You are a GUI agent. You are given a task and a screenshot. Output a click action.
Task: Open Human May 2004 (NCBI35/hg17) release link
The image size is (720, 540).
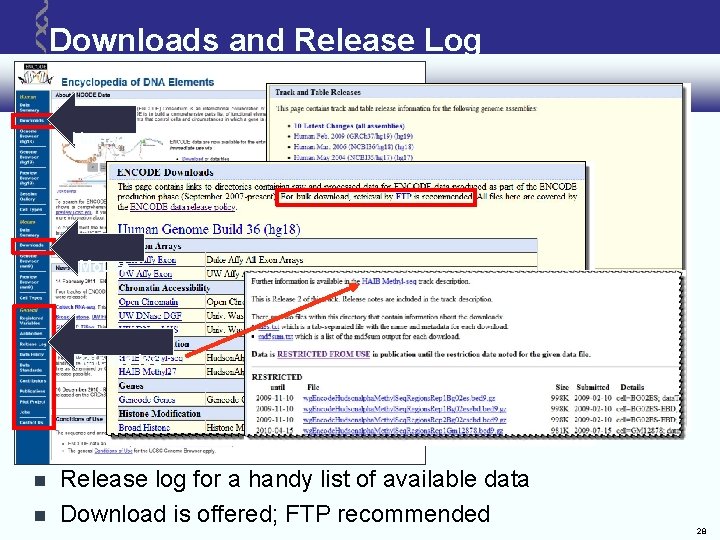(353, 157)
